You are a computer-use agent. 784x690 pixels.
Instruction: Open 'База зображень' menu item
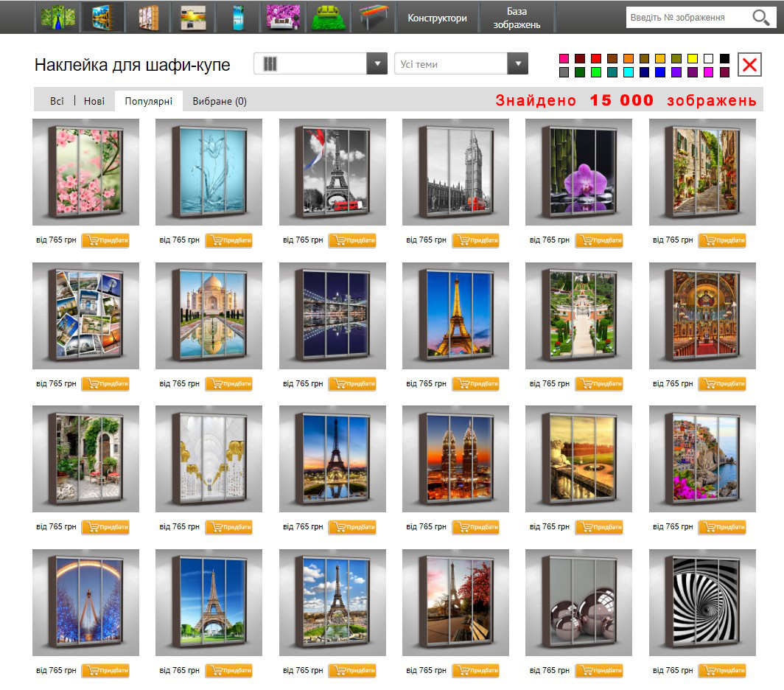pyautogui.click(x=517, y=18)
